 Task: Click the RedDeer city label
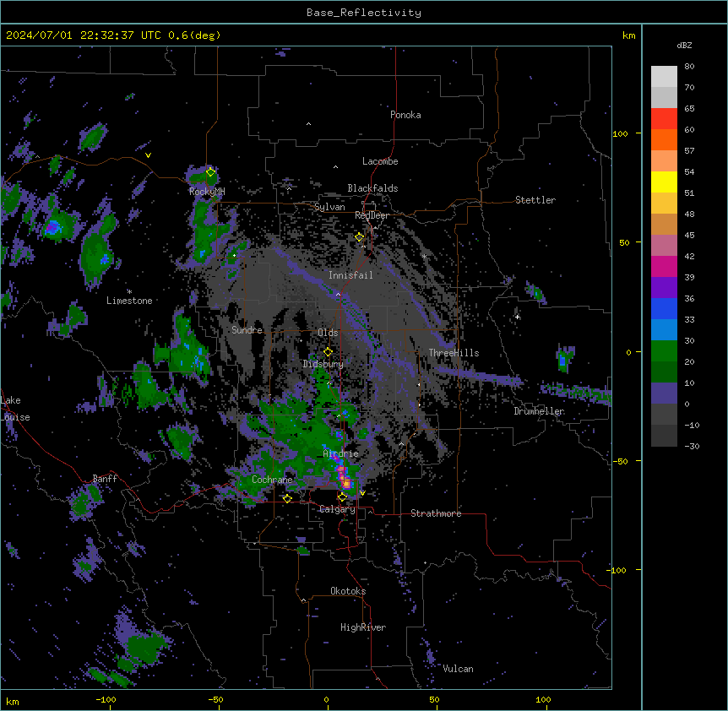372,215
